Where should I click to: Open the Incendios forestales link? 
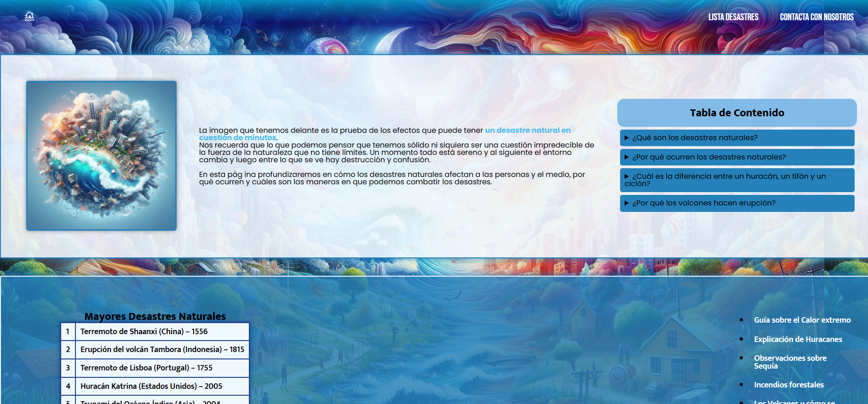click(x=788, y=385)
